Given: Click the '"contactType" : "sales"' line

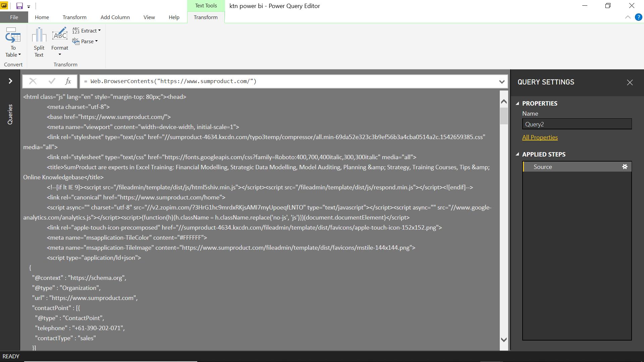Looking at the screenshot, I should click(65, 338).
